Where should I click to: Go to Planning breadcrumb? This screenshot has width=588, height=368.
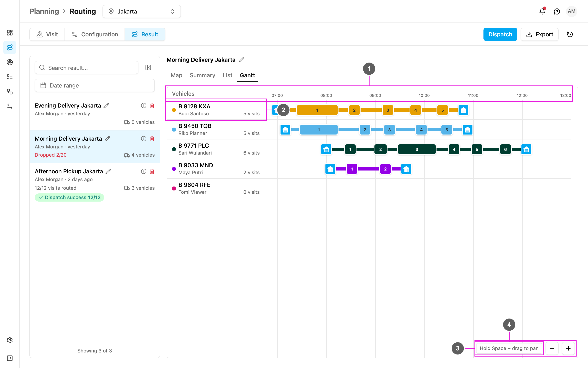pyautogui.click(x=44, y=11)
